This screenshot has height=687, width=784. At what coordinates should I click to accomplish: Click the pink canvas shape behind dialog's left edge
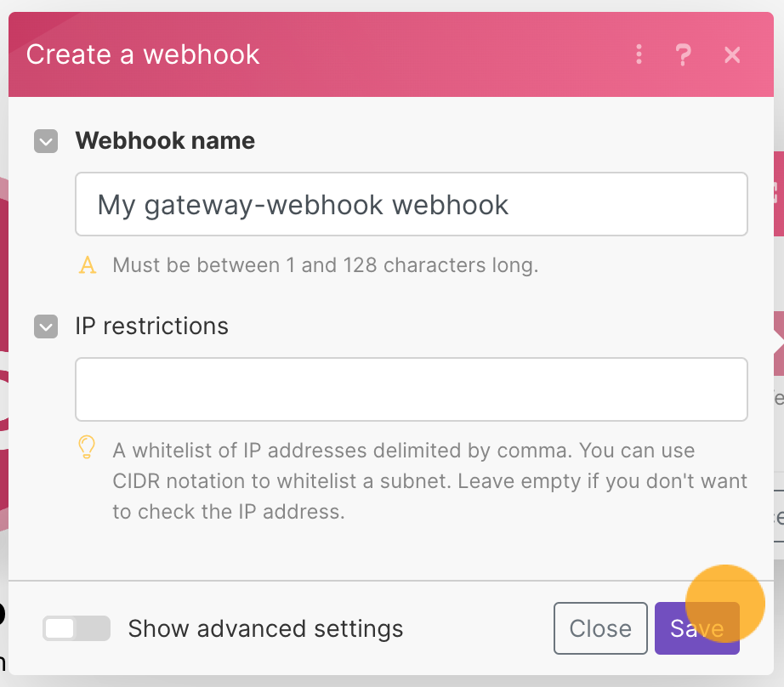[x=4, y=350]
